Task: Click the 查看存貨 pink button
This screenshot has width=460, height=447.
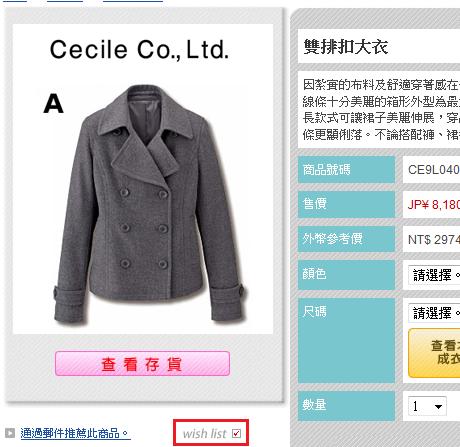Action: tap(142, 363)
